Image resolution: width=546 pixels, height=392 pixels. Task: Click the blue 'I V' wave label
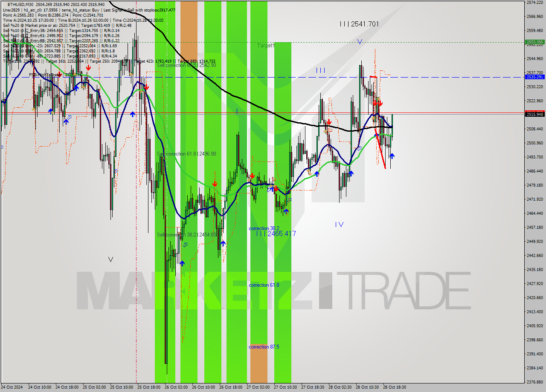pos(339,225)
